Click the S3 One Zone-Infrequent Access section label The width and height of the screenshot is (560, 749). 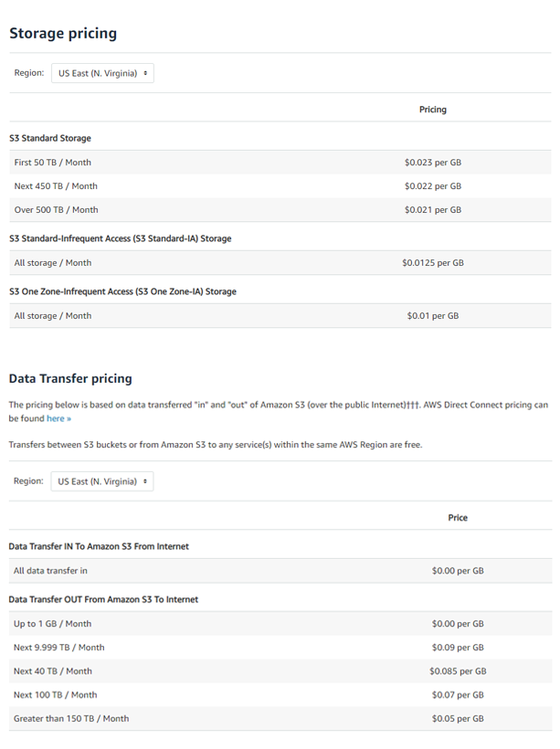click(122, 291)
